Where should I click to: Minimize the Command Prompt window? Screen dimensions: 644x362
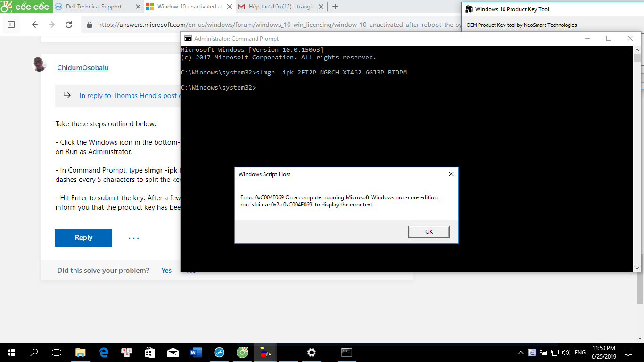click(587, 39)
